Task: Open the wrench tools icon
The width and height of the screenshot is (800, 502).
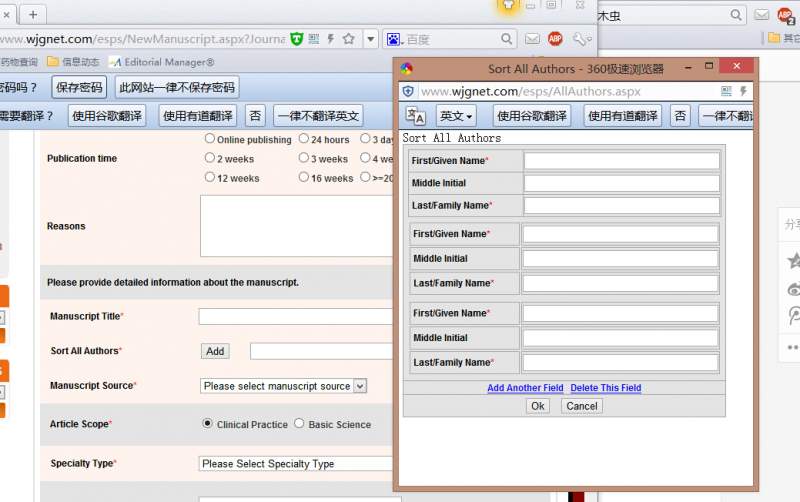Action: click(x=581, y=39)
